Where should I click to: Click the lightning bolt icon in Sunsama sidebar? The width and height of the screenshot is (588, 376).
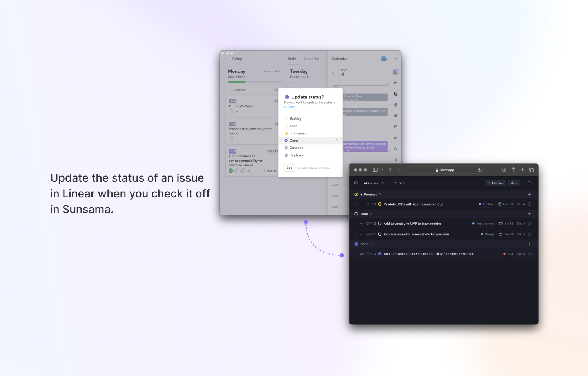[396, 160]
